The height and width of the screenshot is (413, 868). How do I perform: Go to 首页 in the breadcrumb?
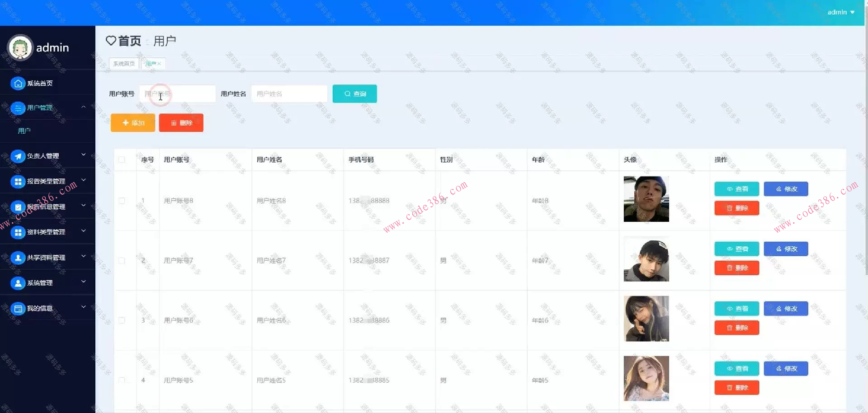[130, 41]
